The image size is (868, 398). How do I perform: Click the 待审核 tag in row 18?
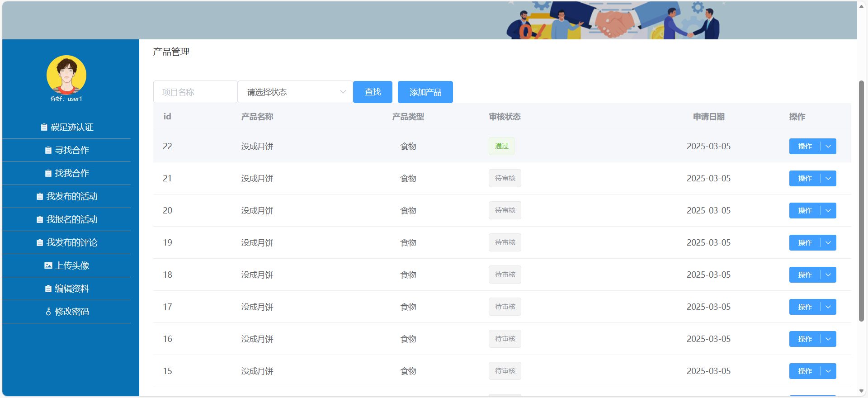[505, 275]
